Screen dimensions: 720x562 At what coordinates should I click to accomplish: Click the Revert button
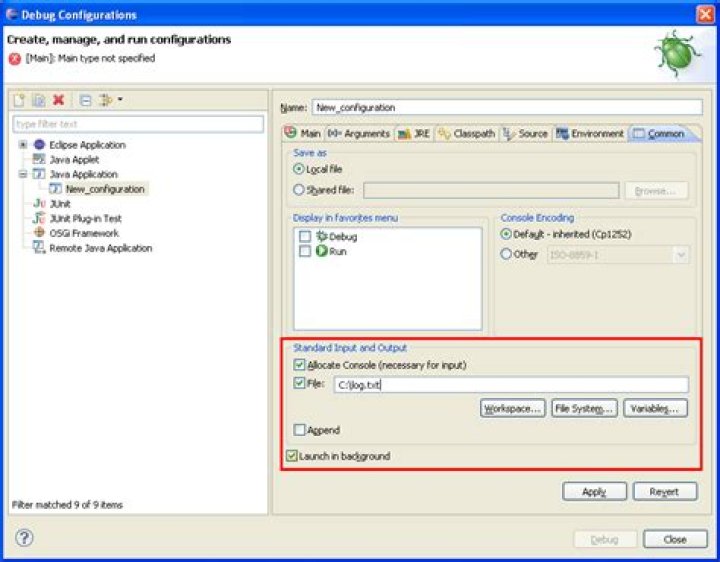coord(665,491)
